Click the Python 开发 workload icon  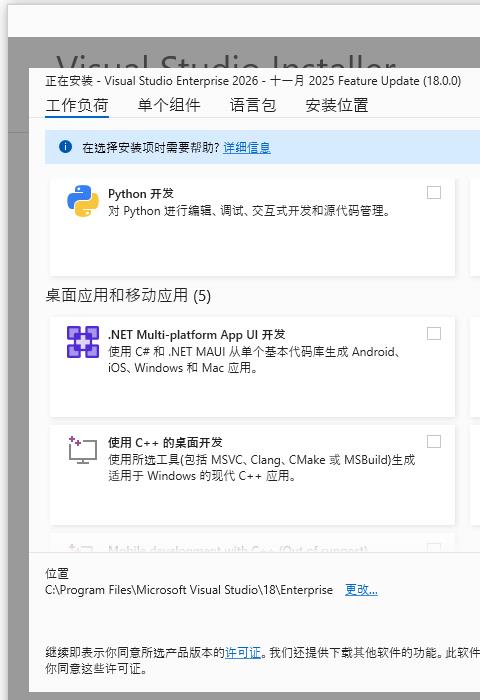click(83, 201)
